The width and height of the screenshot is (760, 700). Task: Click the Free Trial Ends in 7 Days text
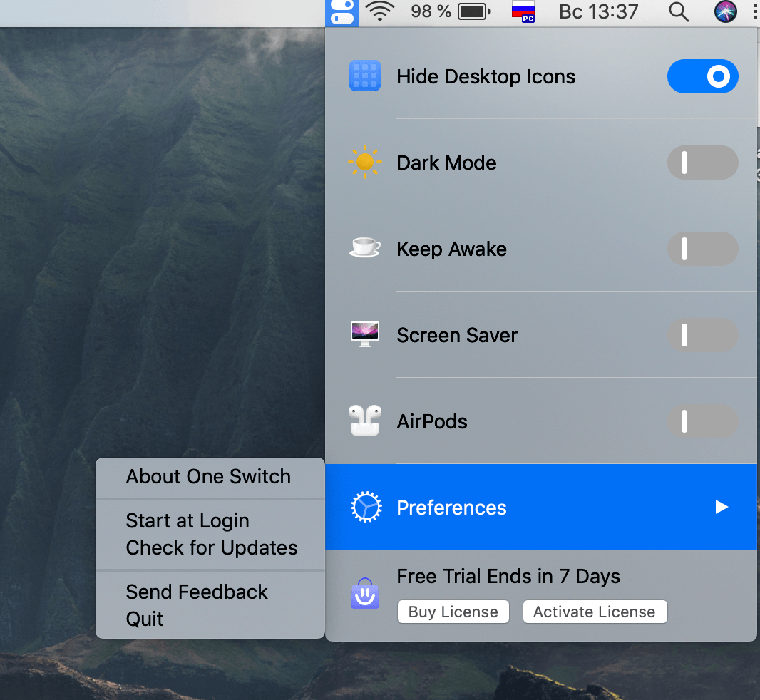point(508,577)
